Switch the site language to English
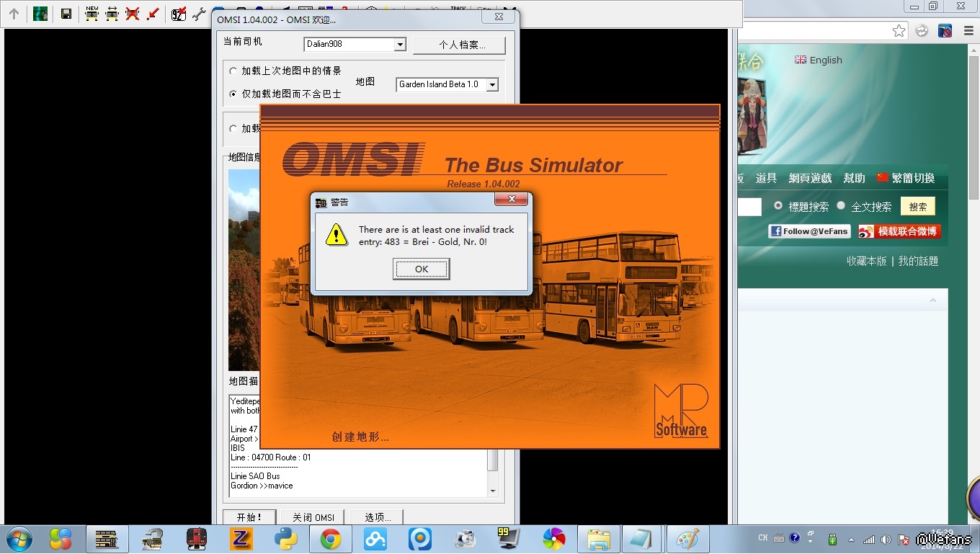This screenshot has width=980, height=554. (x=818, y=60)
